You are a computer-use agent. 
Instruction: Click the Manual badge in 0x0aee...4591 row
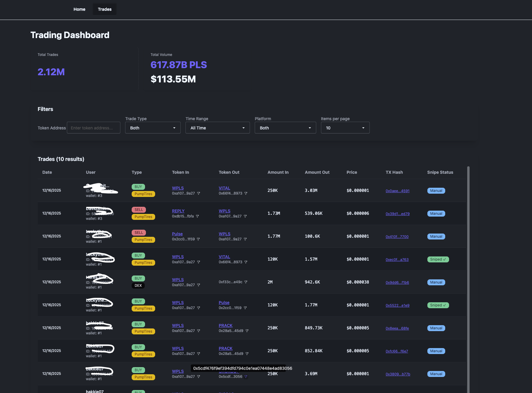pyautogui.click(x=436, y=191)
